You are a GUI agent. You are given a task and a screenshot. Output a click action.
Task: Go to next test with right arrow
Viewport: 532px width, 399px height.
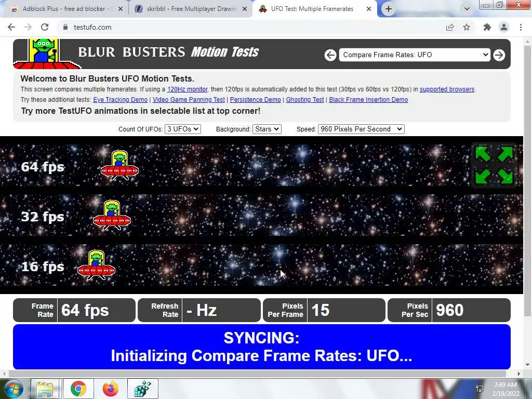coord(499,55)
